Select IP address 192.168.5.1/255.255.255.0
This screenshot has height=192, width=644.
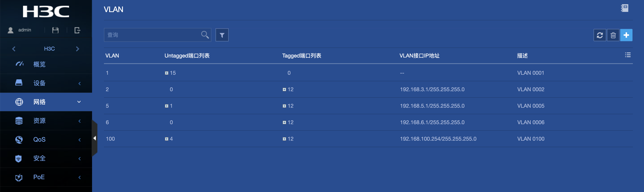click(x=432, y=106)
